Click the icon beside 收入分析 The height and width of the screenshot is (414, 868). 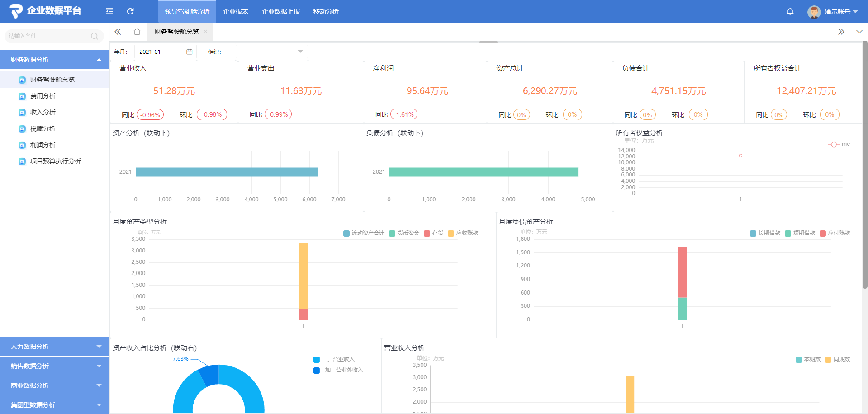click(x=22, y=112)
